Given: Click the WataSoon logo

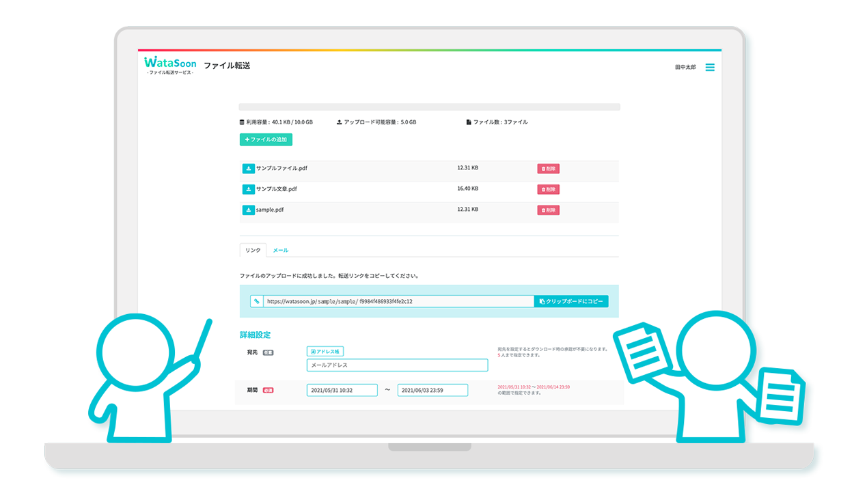Looking at the screenshot, I should 170,66.
